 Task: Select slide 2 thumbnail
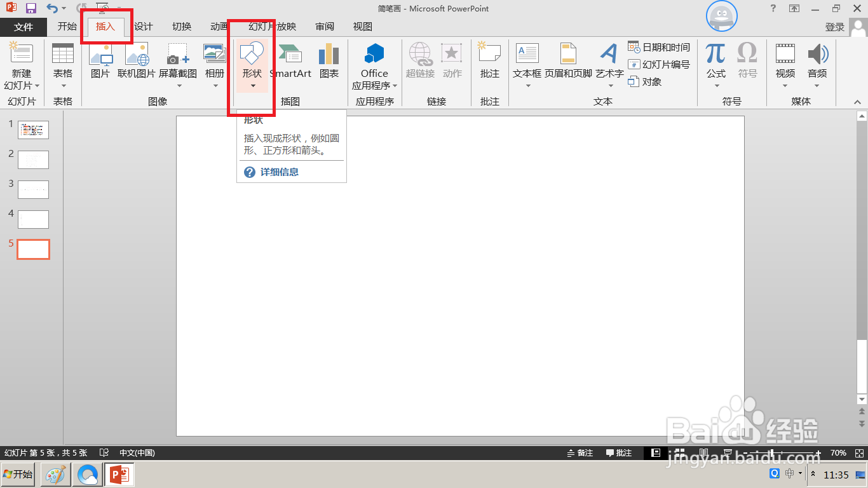point(33,159)
